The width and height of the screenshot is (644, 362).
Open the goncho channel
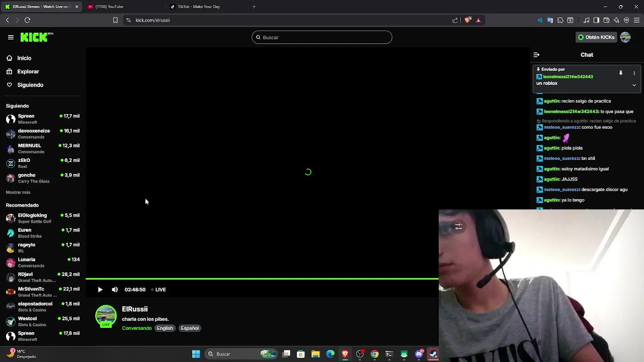(x=43, y=178)
